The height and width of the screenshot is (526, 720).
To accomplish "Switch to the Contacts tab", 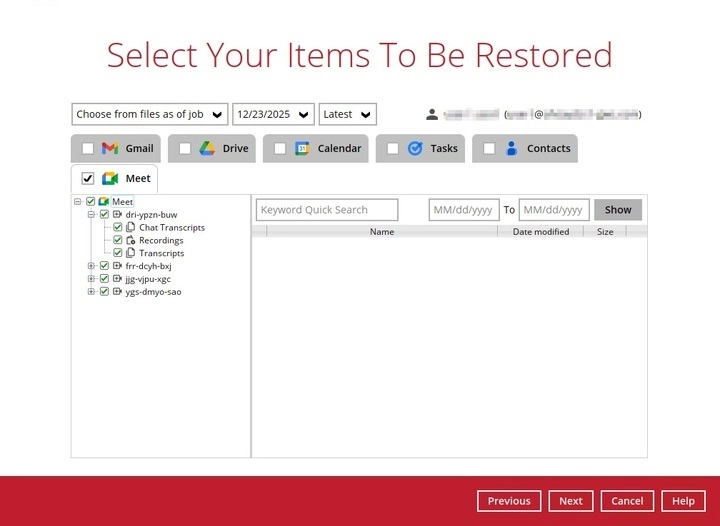I will [548, 149].
